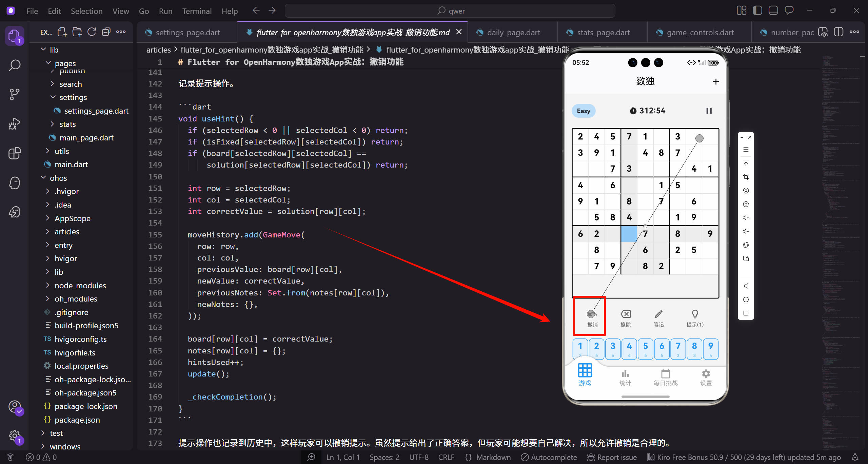Tap number 9 on the sudoku keypad
This screenshot has width=868, height=464.
710,349
